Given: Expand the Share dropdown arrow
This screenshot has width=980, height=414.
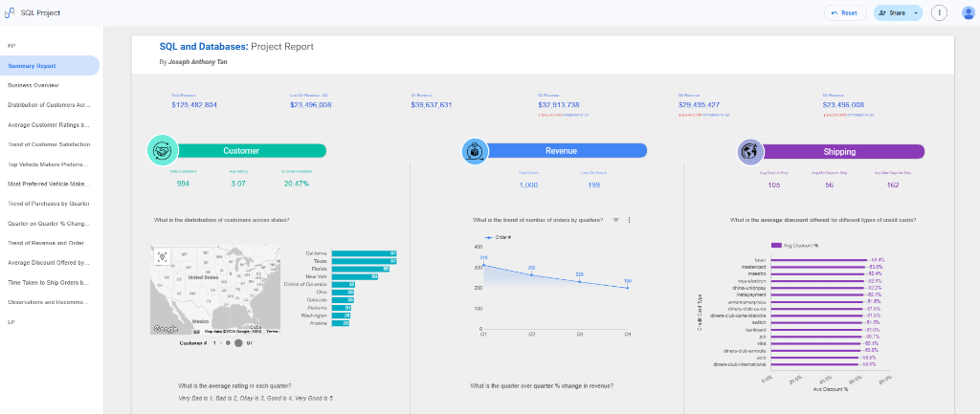Looking at the screenshot, I should pos(916,12).
